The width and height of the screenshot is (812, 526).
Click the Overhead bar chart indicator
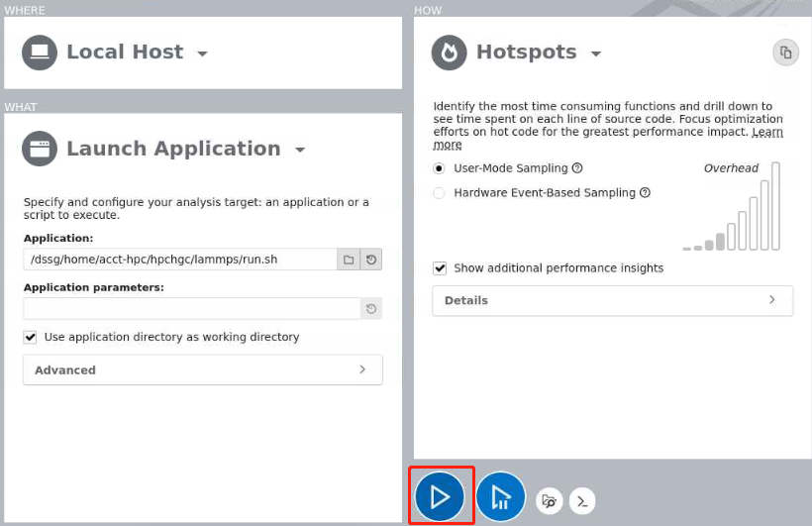coord(731,206)
